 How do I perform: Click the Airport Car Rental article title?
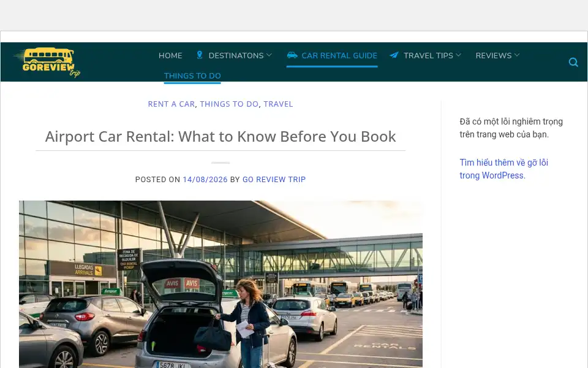pyautogui.click(x=221, y=137)
